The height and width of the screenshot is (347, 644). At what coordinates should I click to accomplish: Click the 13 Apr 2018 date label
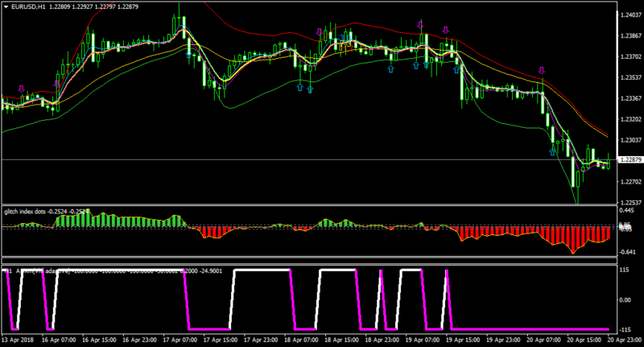(x=18, y=340)
